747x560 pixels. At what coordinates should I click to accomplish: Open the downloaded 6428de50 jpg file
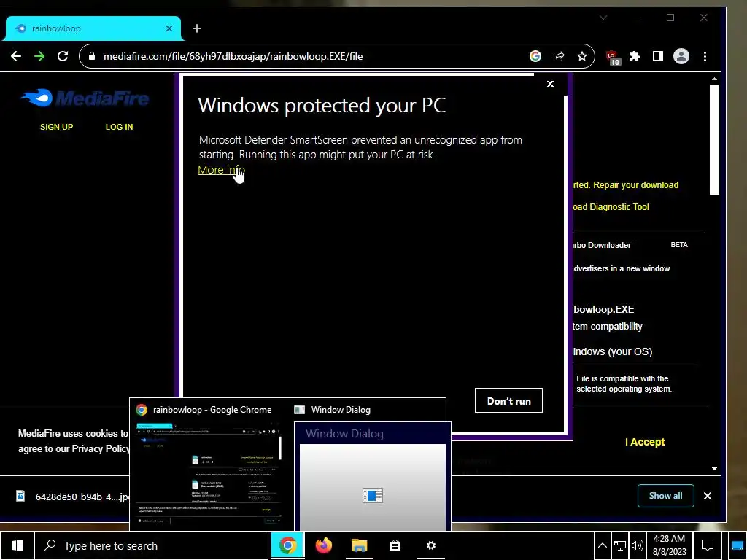pyautogui.click(x=71, y=497)
